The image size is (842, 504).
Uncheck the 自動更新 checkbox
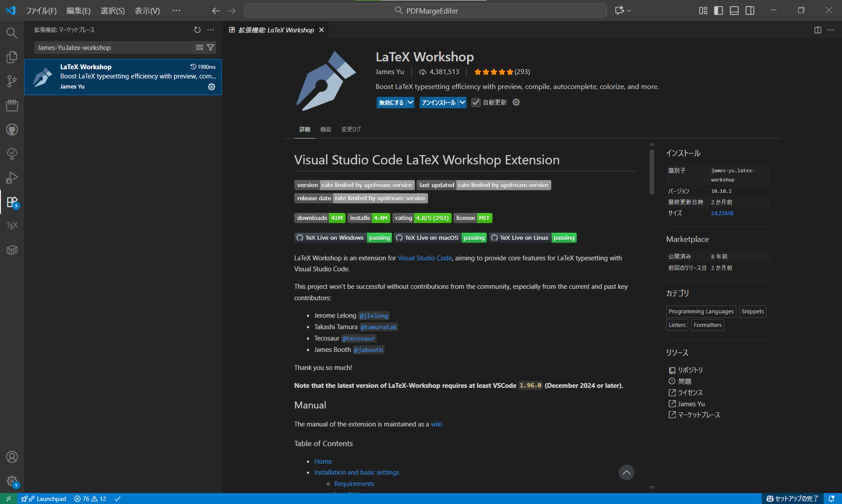click(x=476, y=103)
